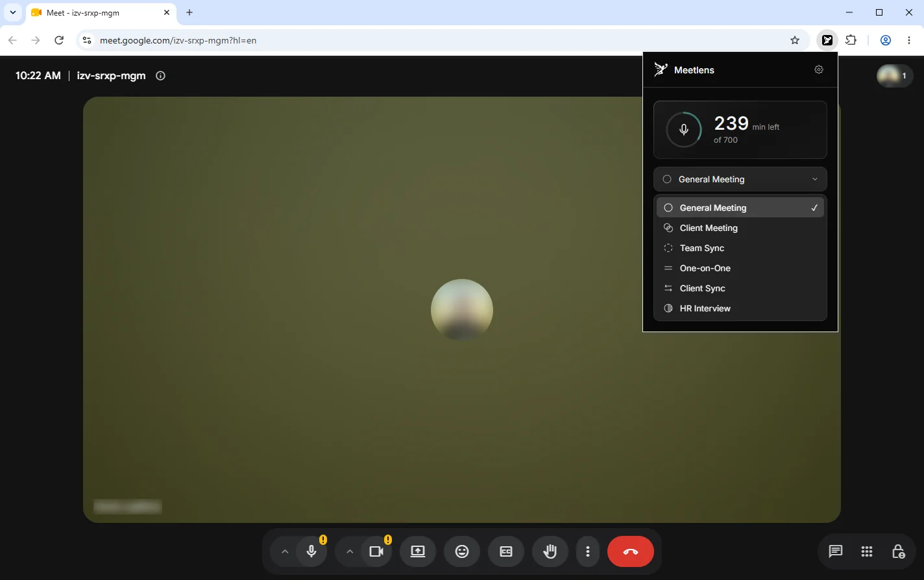924x580 pixels.
Task: Raise your hand
Action: tap(550, 551)
